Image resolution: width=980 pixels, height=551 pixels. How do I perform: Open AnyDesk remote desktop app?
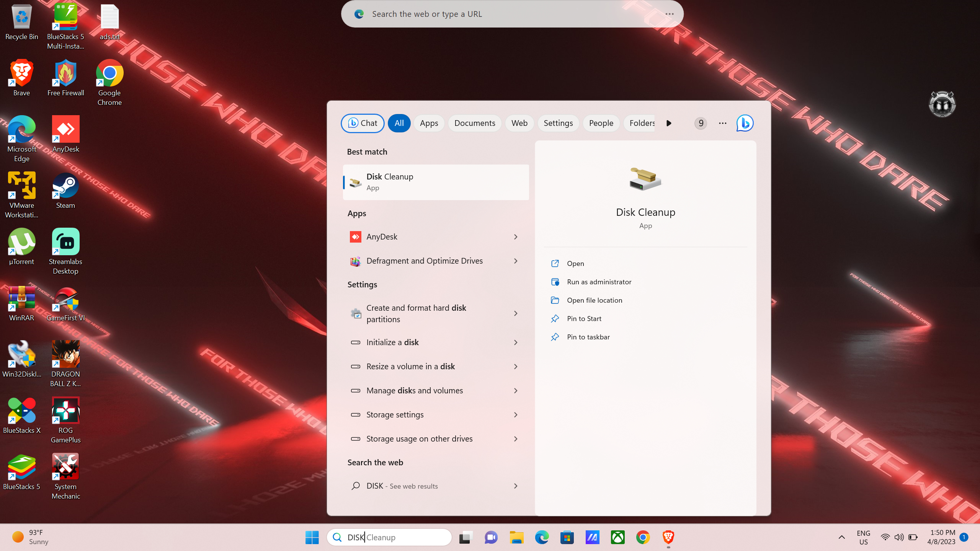[x=435, y=236]
